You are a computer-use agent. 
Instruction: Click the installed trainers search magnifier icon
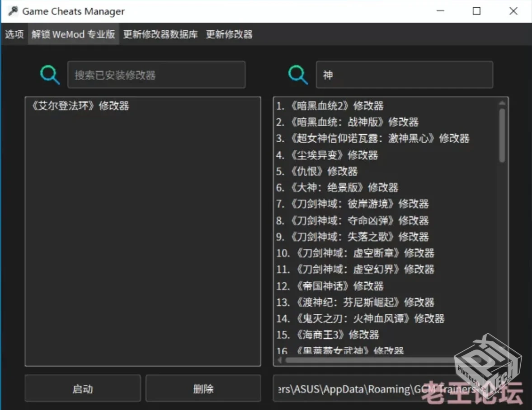[50, 75]
